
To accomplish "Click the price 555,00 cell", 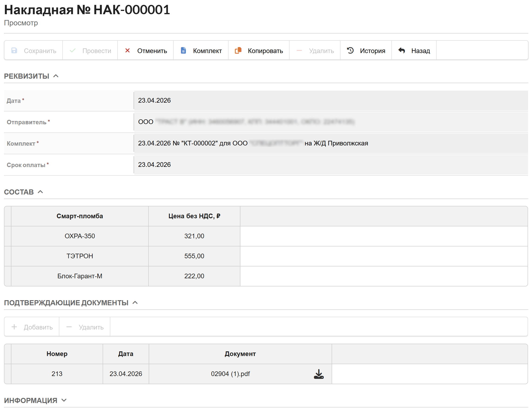I will [x=194, y=256].
